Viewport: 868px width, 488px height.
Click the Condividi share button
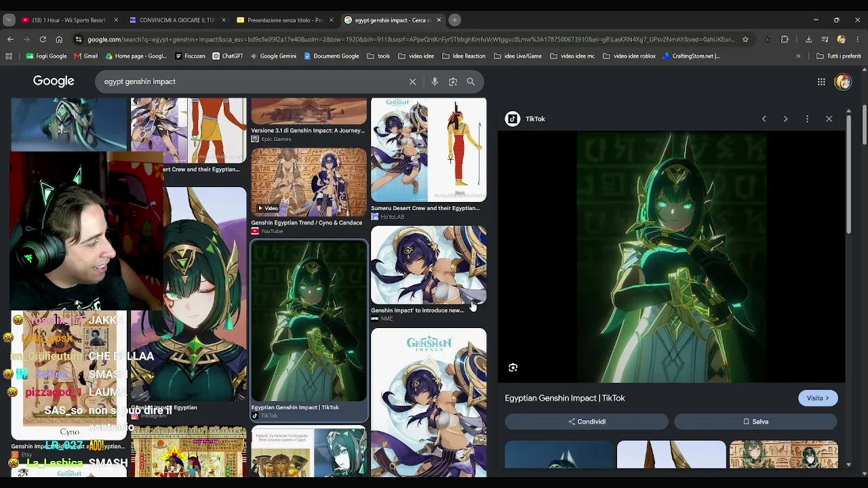click(587, 422)
